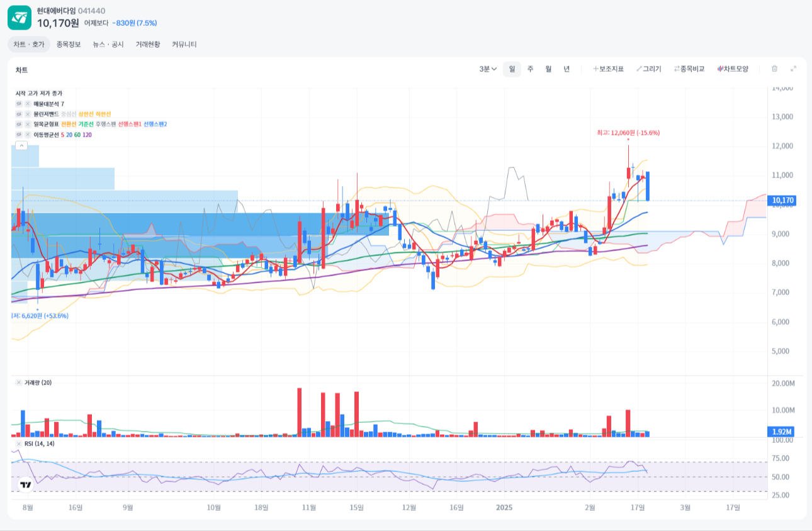Select the 월 (monthly) chart interval
Screen dimensions: 812x531
(548, 69)
